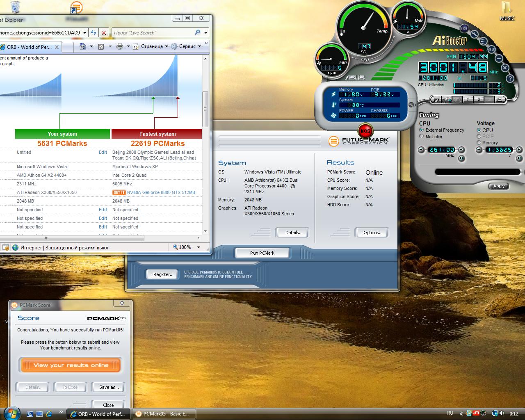
Task: Expand the Home button dropdown arrow
Action: (91, 46)
